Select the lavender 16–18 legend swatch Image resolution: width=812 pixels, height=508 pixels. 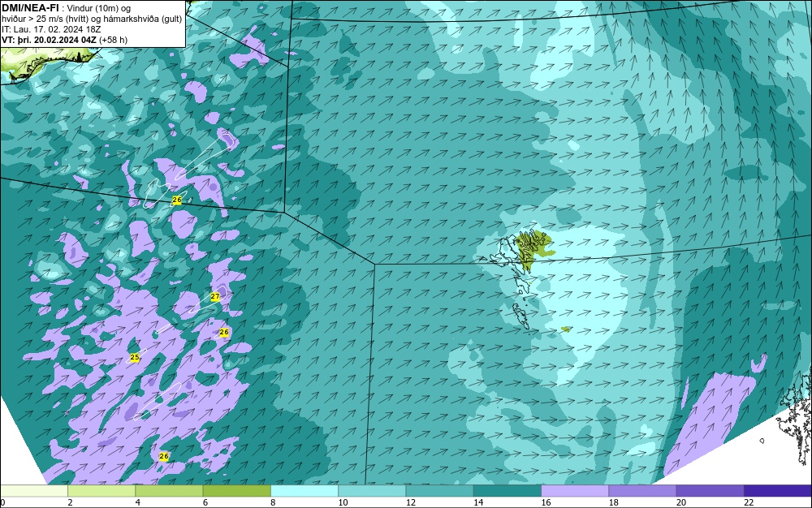(x=575, y=491)
